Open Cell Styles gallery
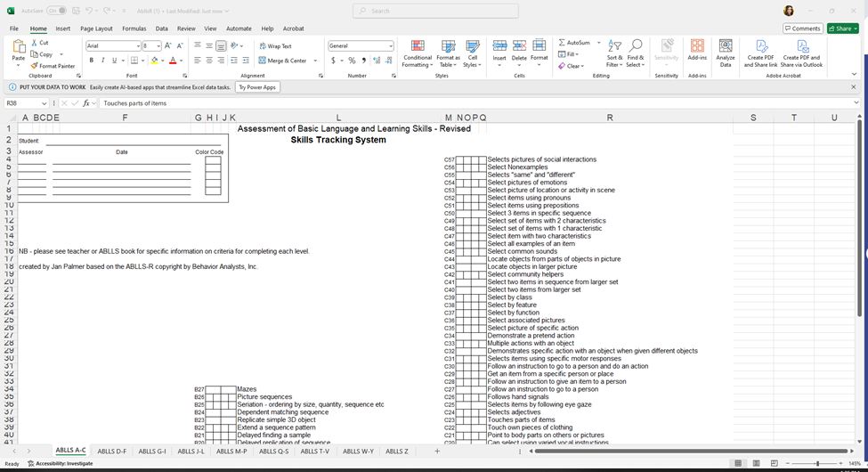Viewport: 868px width, 472px height. tap(472, 53)
